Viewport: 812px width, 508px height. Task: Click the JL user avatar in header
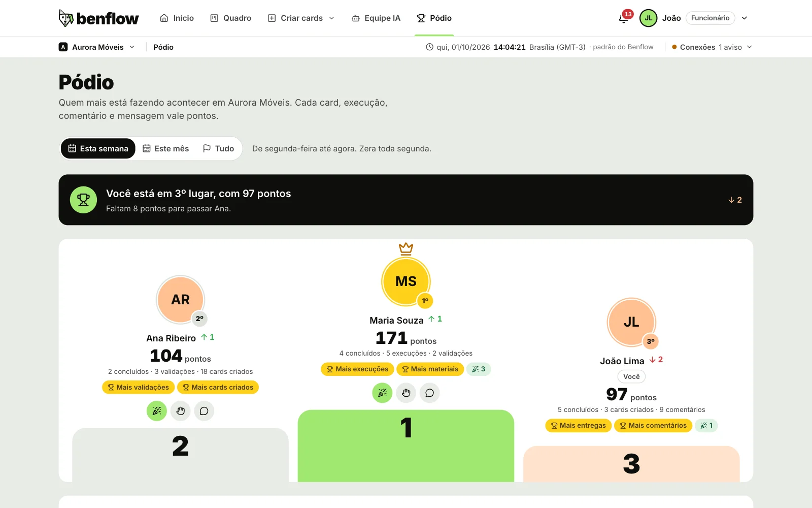coord(649,18)
